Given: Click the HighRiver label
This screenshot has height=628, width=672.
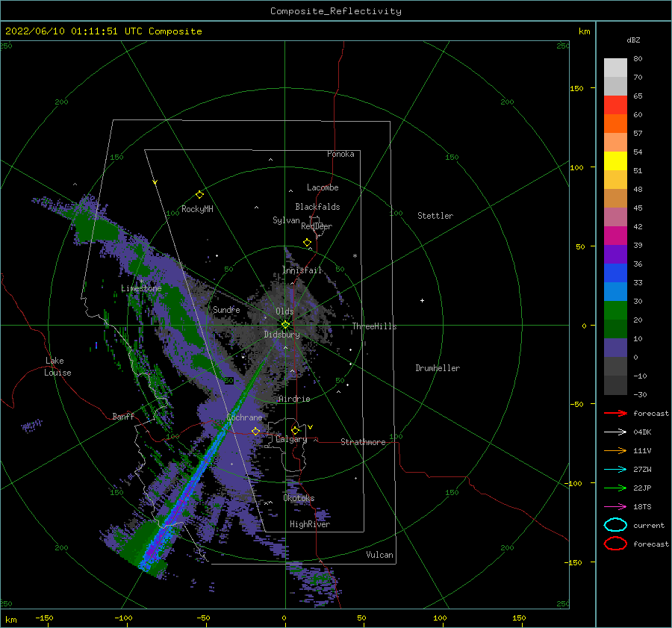Looking at the screenshot, I should coord(310,524).
